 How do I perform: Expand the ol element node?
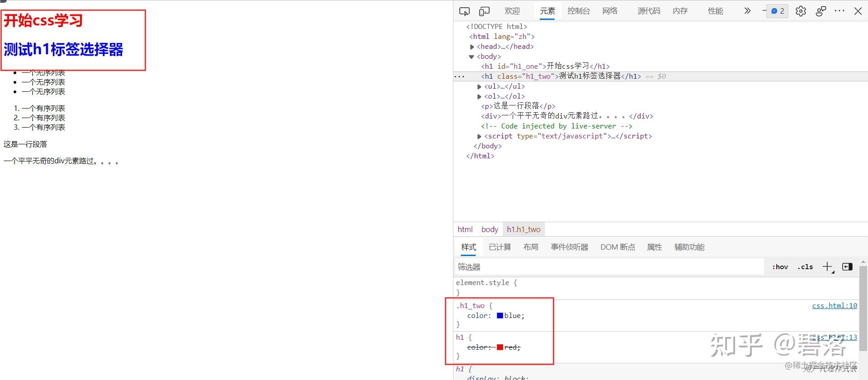coord(479,96)
